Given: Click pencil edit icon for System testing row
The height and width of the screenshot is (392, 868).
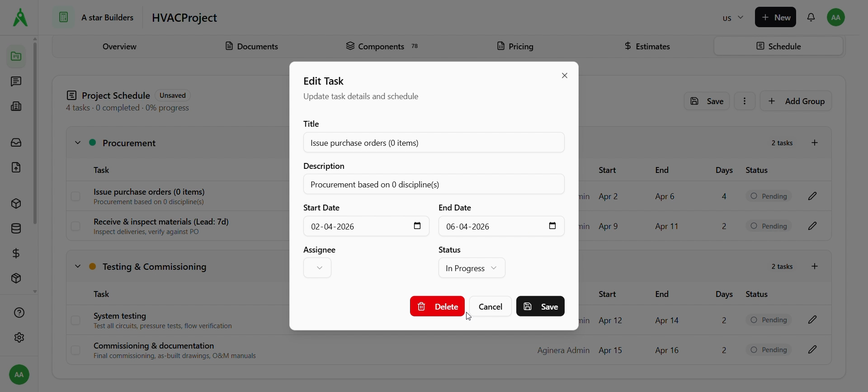Looking at the screenshot, I should pyautogui.click(x=812, y=320).
